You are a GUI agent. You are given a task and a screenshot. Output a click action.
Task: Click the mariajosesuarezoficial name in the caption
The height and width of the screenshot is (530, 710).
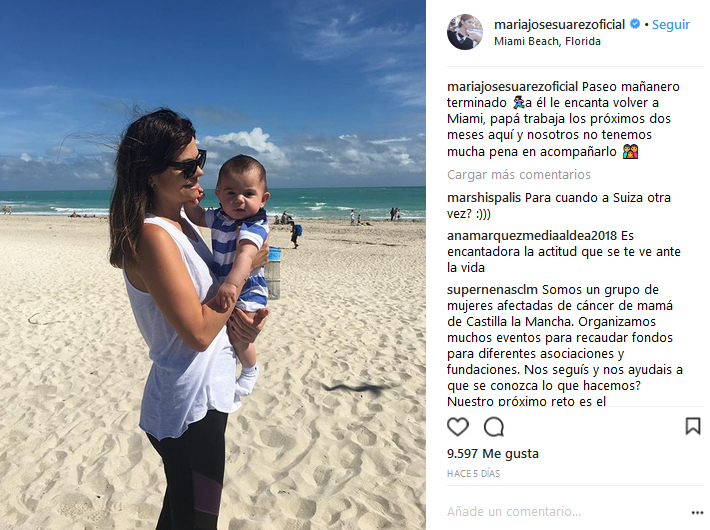513,87
